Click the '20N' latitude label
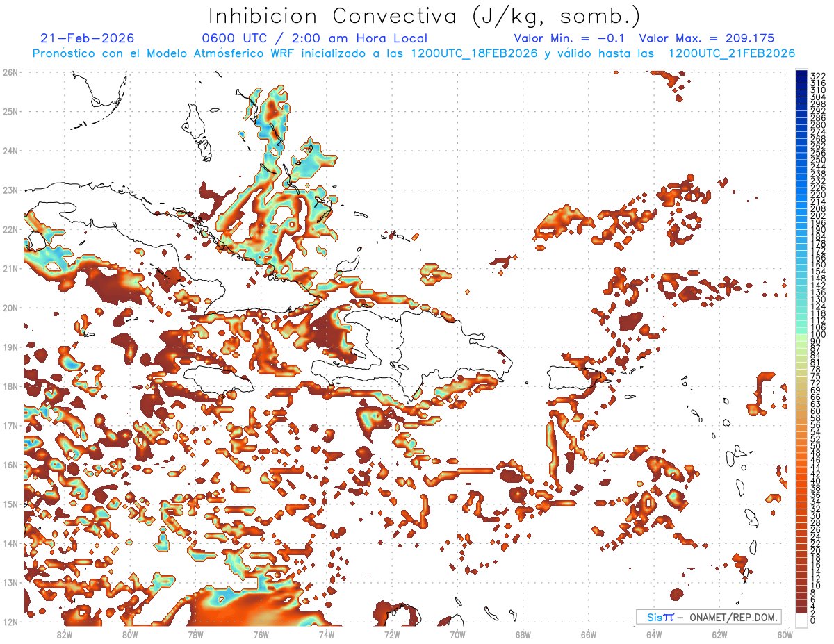Viewport: 834px width, 644px height. (10, 308)
